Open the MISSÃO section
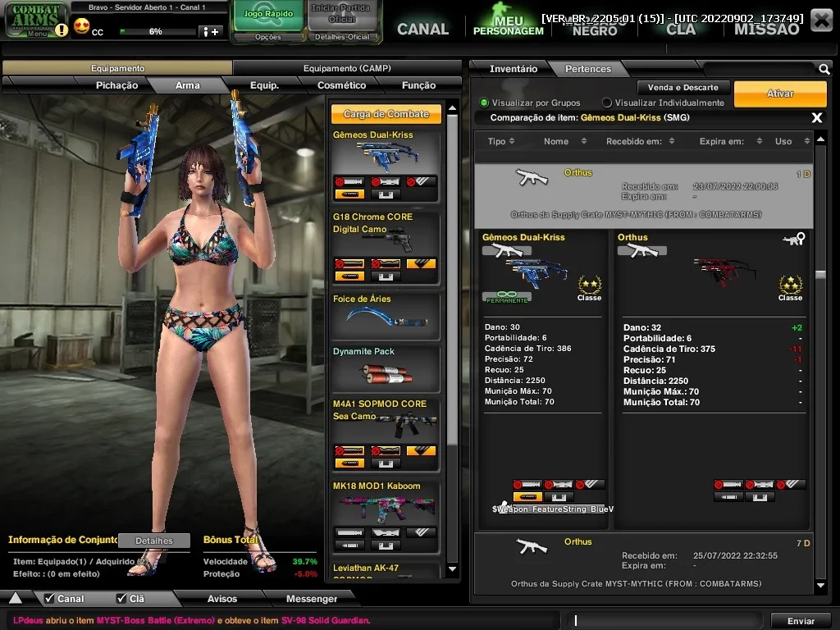The height and width of the screenshot is (630, 840). point(767,29)
